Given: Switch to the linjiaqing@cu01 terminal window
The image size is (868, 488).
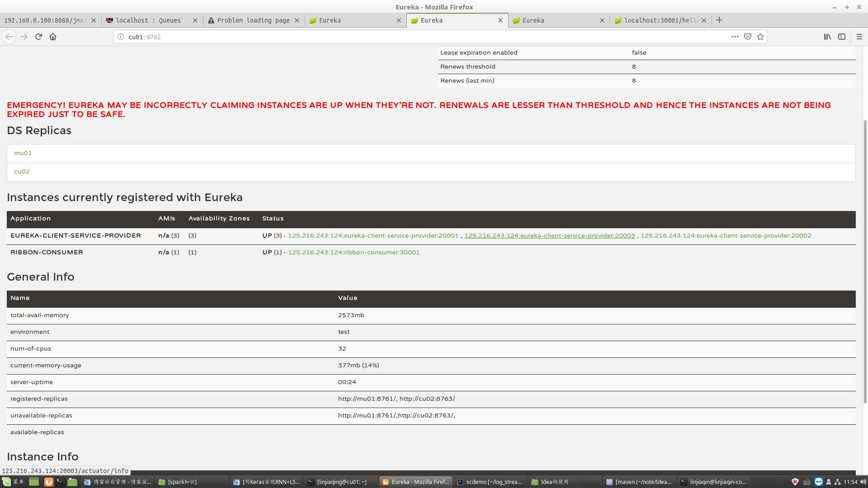Looking at the screenshot, I should (341, 482).
